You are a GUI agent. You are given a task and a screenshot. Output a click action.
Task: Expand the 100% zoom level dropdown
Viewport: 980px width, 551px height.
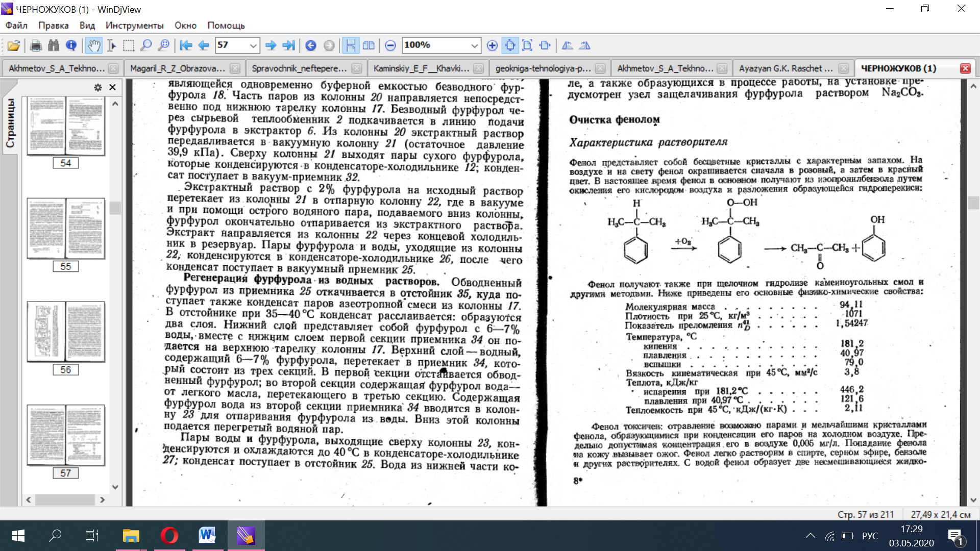click(474, 46)
